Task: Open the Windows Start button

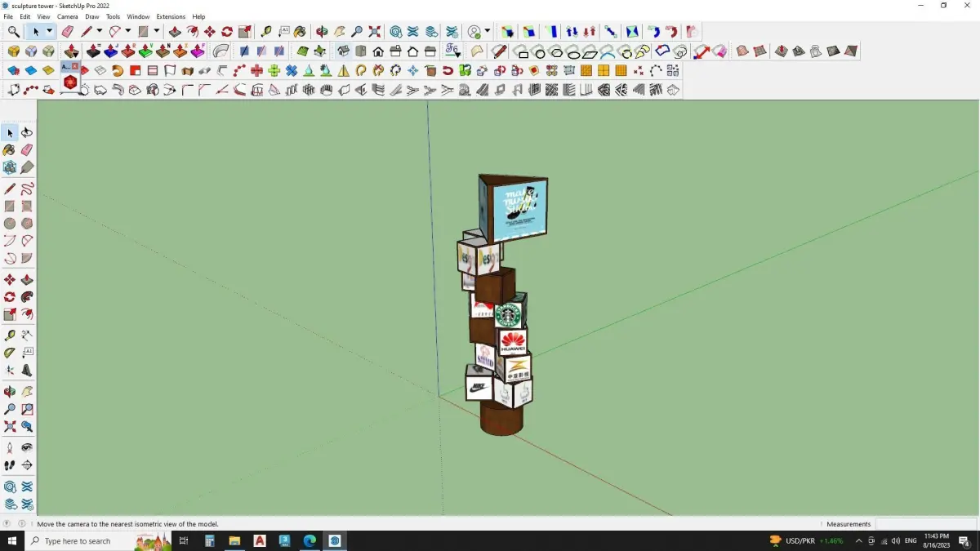Action: coord(12,540)
